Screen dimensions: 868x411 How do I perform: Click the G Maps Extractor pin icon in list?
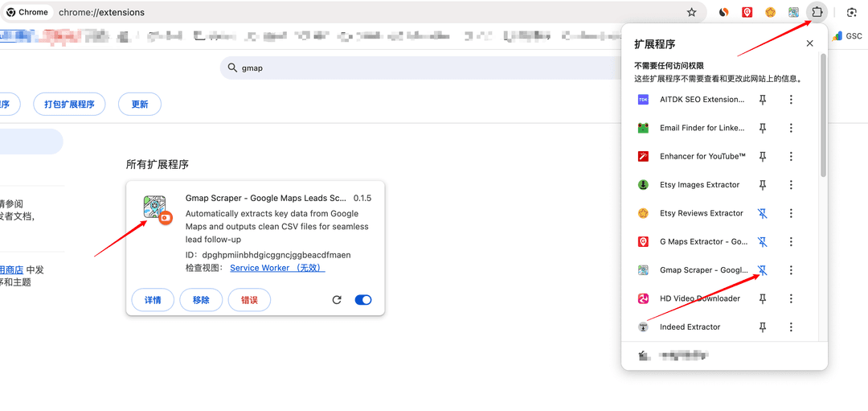pyautogui.click(x=643, y=241)
